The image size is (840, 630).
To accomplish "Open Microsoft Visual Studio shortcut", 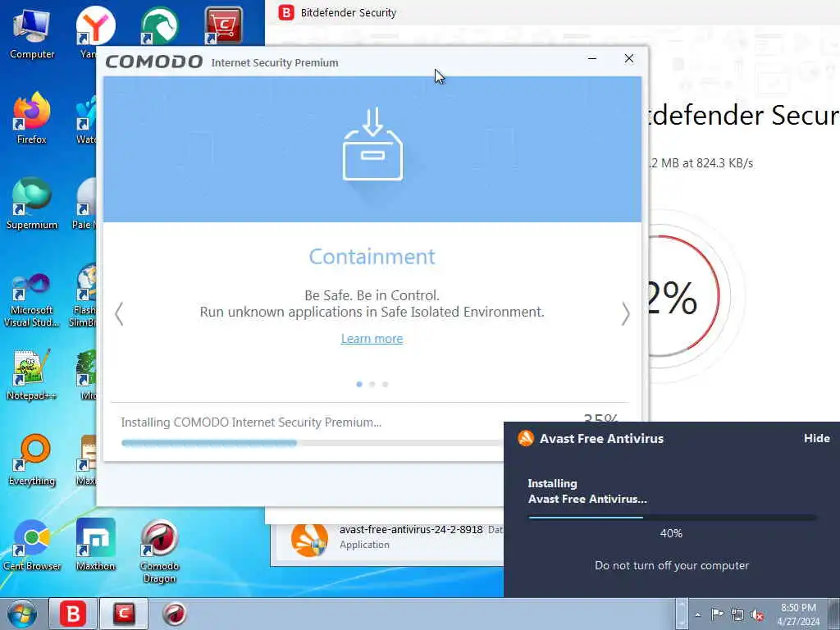I will [x=31, y=300].
